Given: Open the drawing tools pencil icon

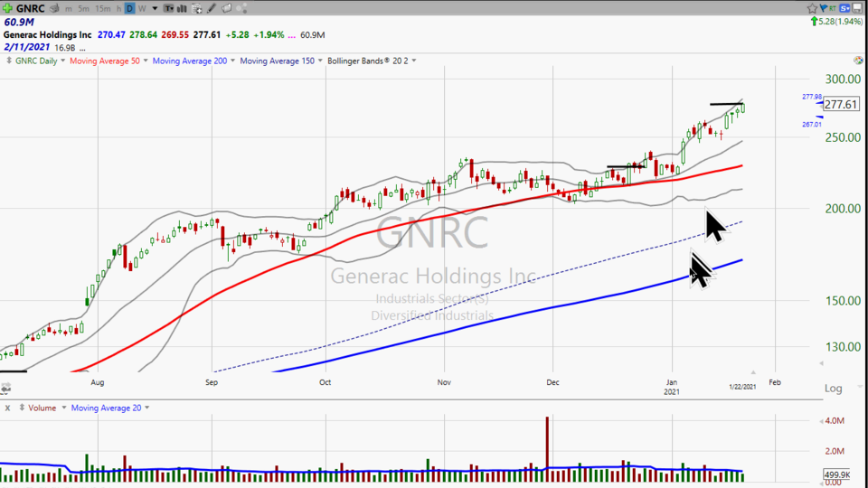Looking at the screenshot, I should pos(212,8).
